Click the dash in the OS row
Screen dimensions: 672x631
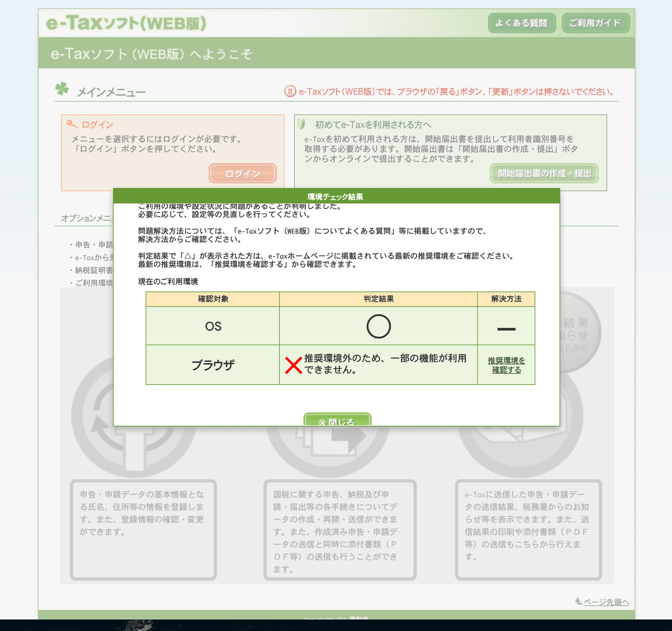[506, 329]
